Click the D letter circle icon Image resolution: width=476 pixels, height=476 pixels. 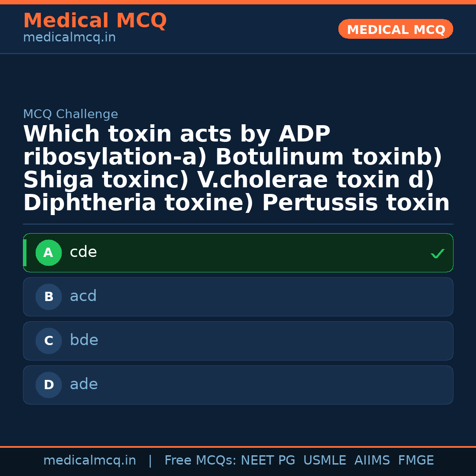pyautogui.click(x=48, y=385)
